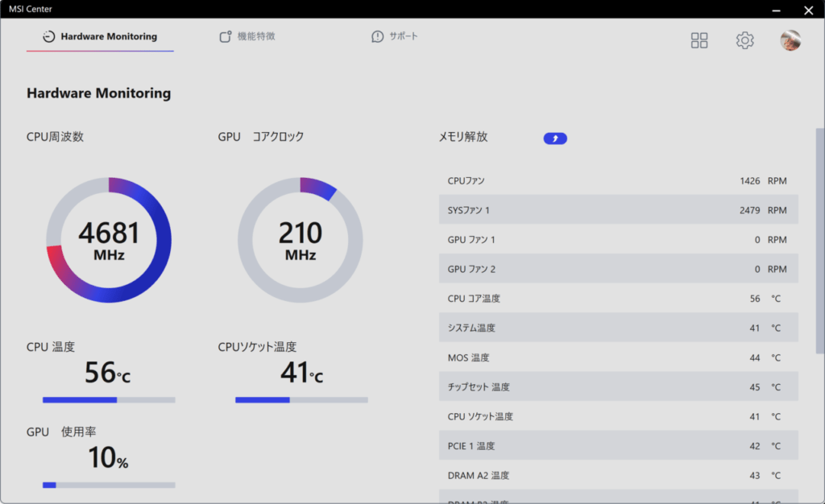Switch to the 機能特徴 tab

tap(256, 37)
